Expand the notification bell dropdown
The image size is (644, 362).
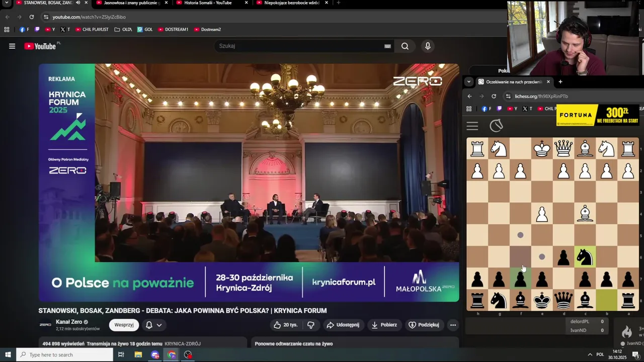pos(153,325)
